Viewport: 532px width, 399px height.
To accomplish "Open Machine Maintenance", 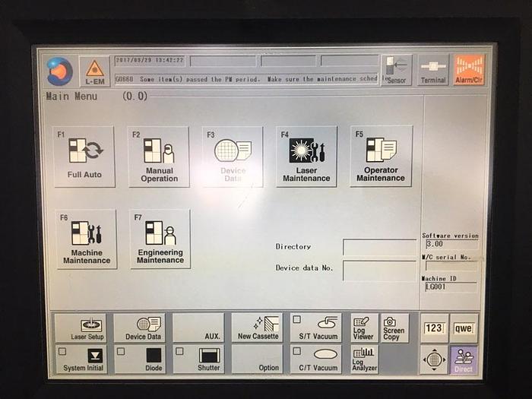I will (86, 239).
